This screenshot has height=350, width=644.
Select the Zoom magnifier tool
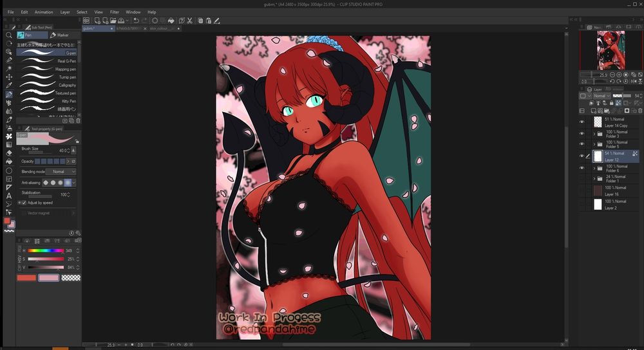tap(8, 35)
